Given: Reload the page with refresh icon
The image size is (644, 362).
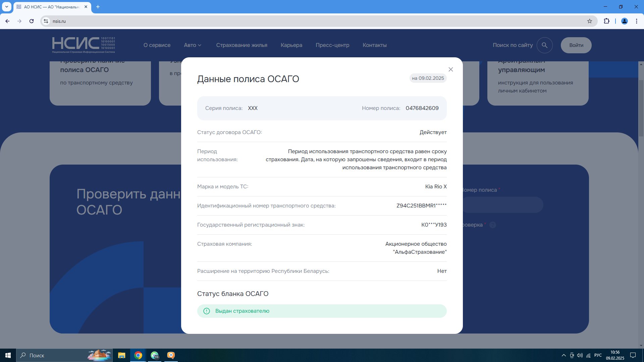Looking at the screenshot, I should (32, 21).
